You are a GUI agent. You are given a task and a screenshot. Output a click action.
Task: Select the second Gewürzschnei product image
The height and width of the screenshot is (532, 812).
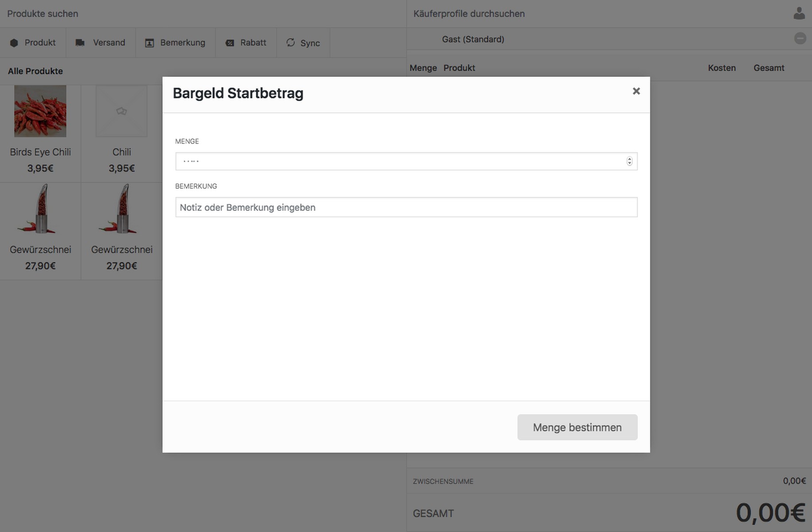pyautogui.click(x=121, y=209)
